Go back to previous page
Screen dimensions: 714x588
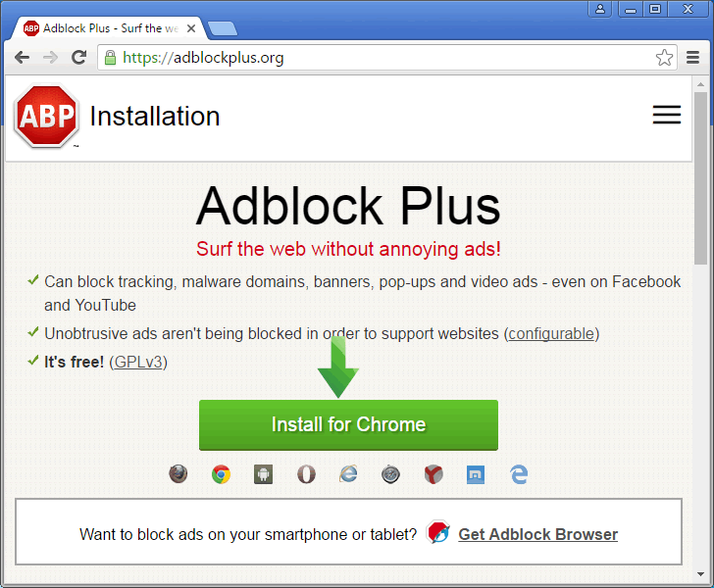click(22, 58)
